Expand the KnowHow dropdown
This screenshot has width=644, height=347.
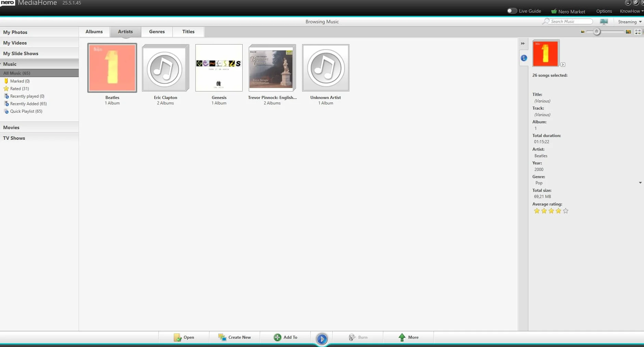point(632,11)
